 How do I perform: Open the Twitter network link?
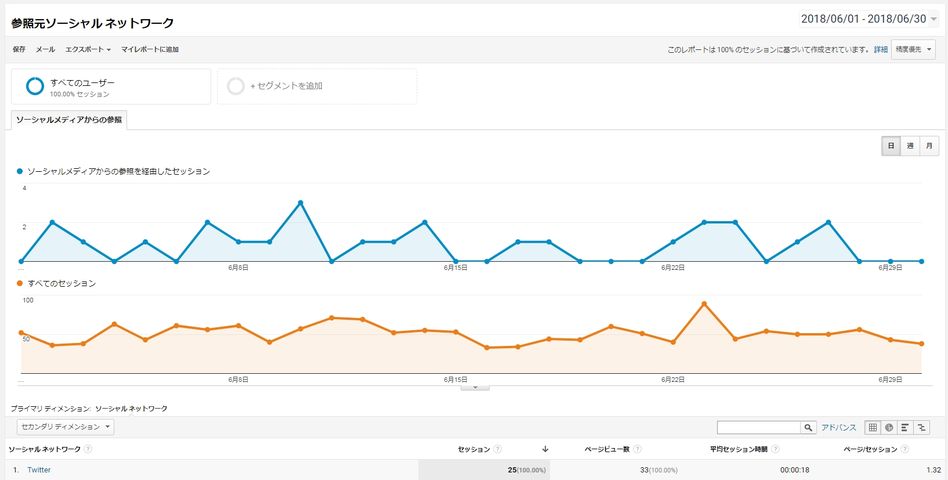click(x=39, y=469)
